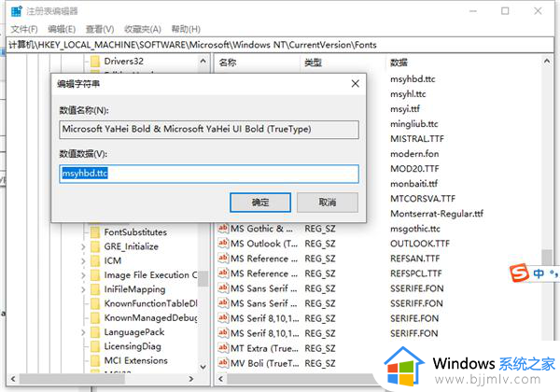
Task: Expand the Image File Execution tree node
Action: 83,275
